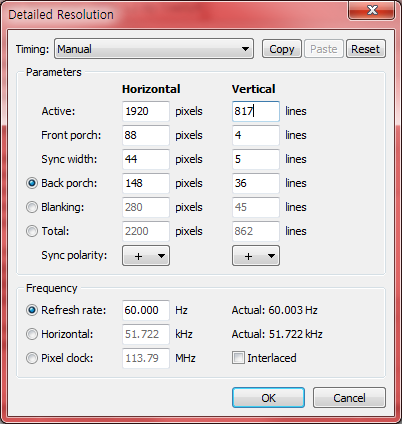Open the Timing dropdown set to Manual

pyautogui.click(x=154, y=49)
